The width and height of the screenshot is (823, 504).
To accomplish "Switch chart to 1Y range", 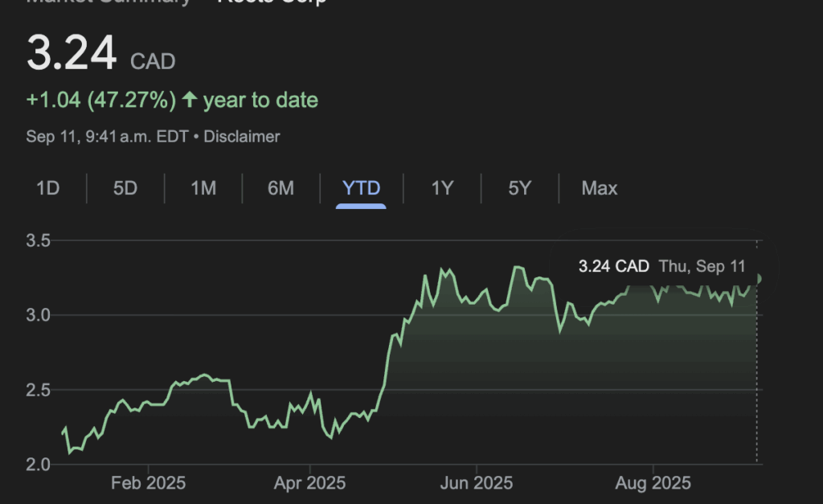I will click(442, 188).
